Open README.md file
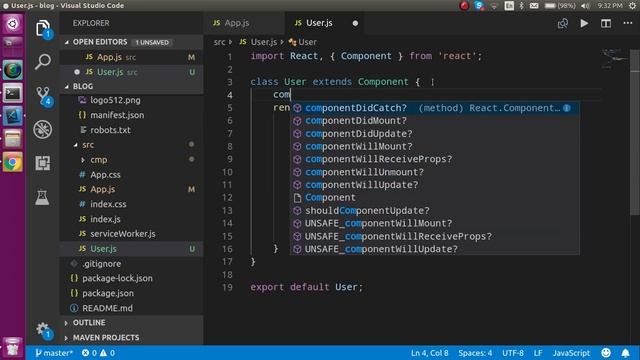This screenshot has width=640, height=360. point(131,308)
